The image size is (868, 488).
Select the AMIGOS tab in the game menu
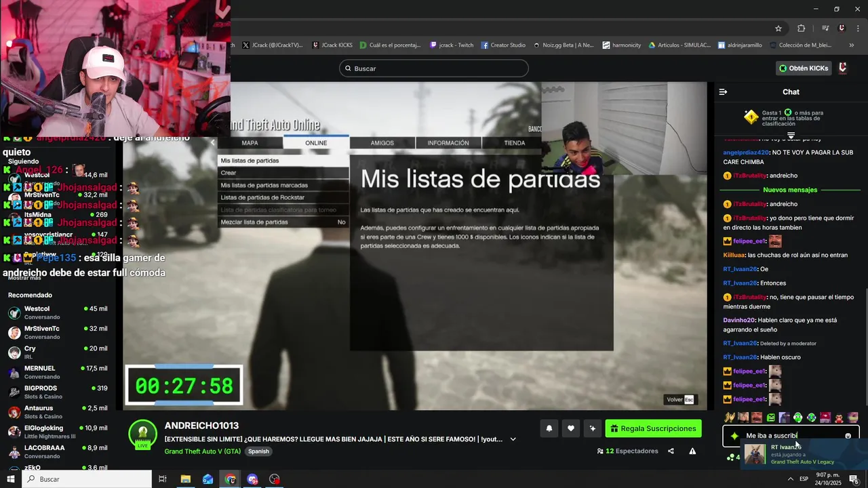coord(382,143)
